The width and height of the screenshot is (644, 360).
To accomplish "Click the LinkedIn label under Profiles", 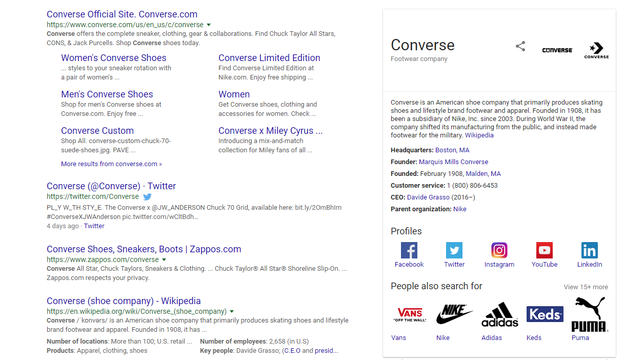I will pyautogui.click(x=590, y=265).
